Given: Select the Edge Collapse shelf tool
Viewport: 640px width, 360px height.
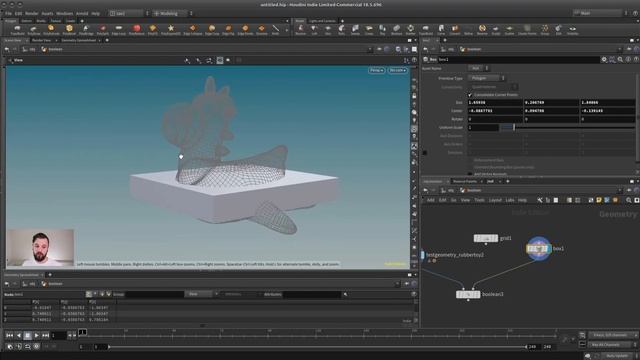Looking at the screenshot, I should tap(193, 29).
